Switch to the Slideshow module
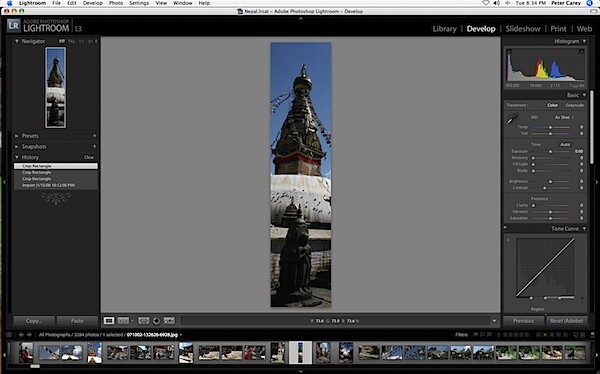 [x=523, y=29]
